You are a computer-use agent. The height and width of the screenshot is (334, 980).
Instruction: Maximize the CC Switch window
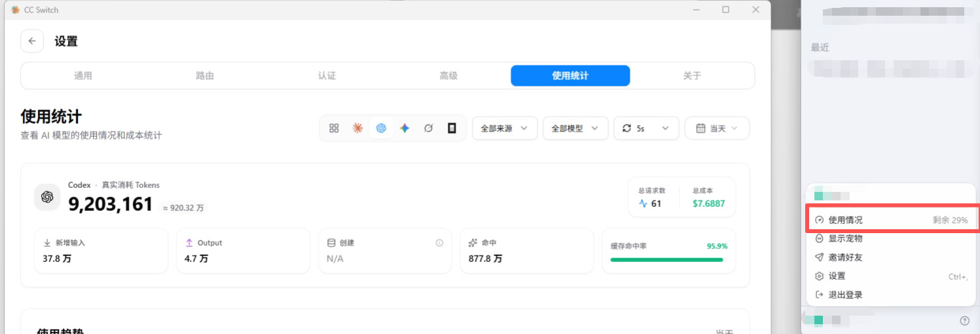tap(725, 10)
